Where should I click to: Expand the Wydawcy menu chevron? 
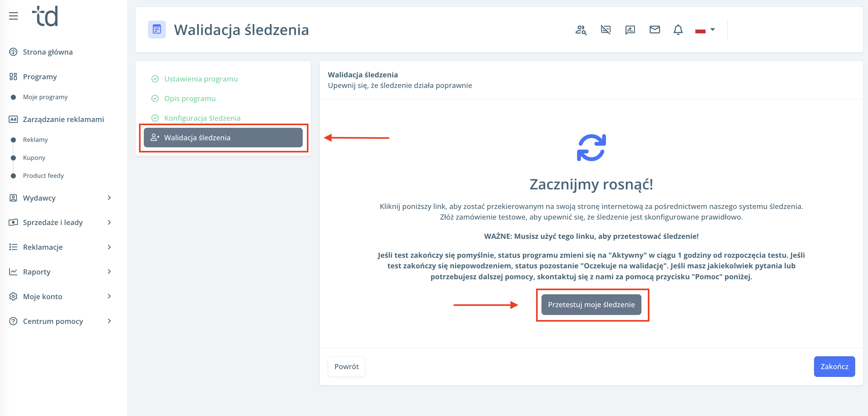click(x=109, y=198)
